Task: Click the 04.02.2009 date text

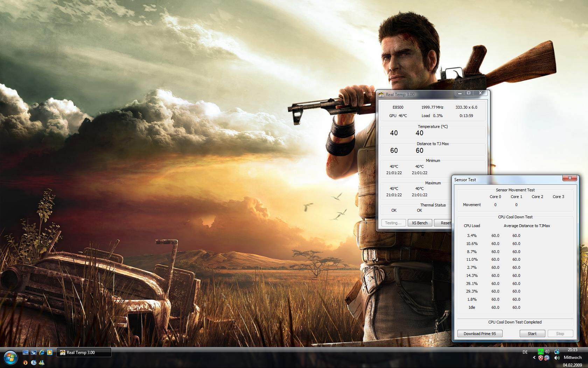Action: tap(573, 365)
